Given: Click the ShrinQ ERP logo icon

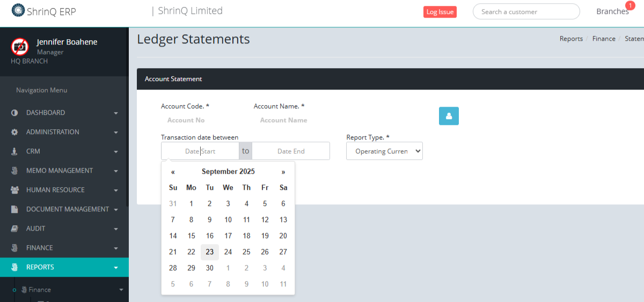Looking at the screenshot, I should (18, 10).
